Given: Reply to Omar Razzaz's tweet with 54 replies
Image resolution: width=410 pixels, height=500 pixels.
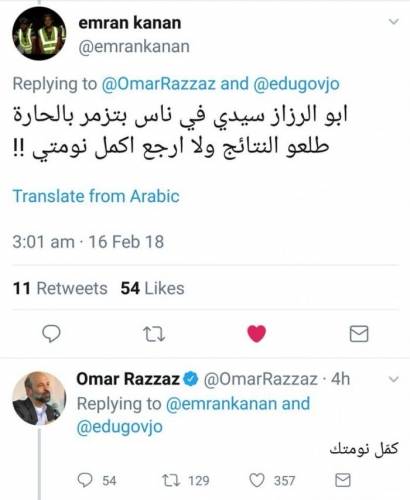Looking at the screenshot, I should click(x=85, y=480).
